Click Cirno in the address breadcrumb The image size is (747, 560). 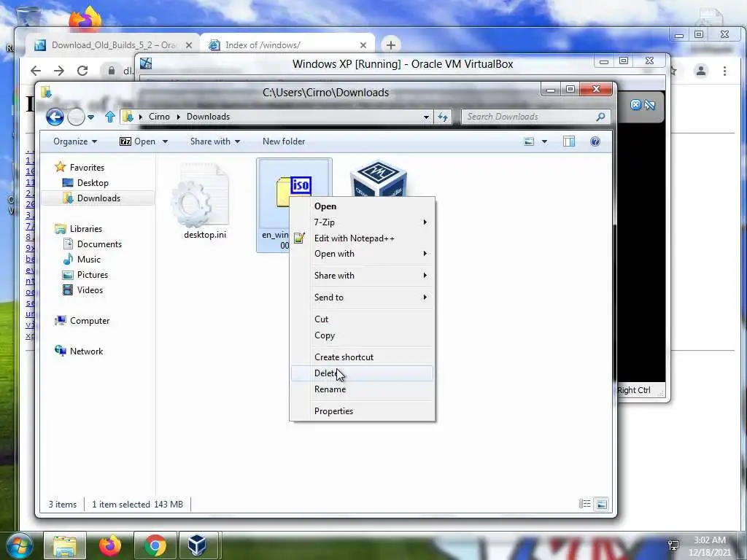pos(159,117)
